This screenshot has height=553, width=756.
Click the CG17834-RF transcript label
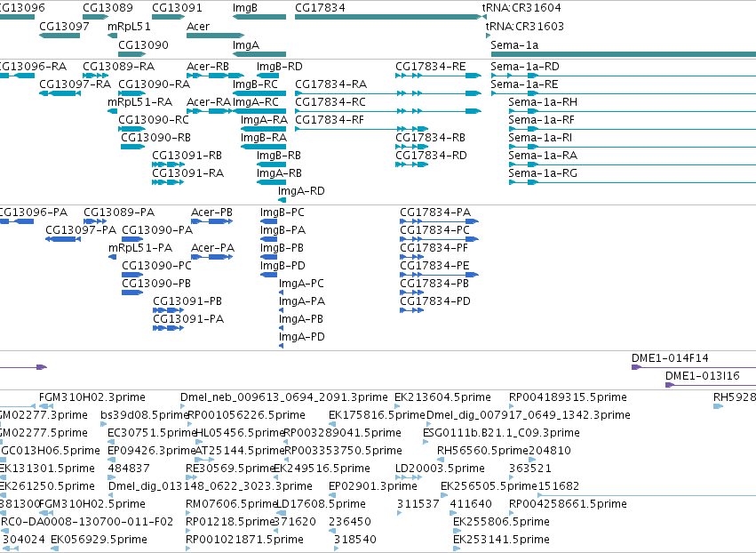330,120
